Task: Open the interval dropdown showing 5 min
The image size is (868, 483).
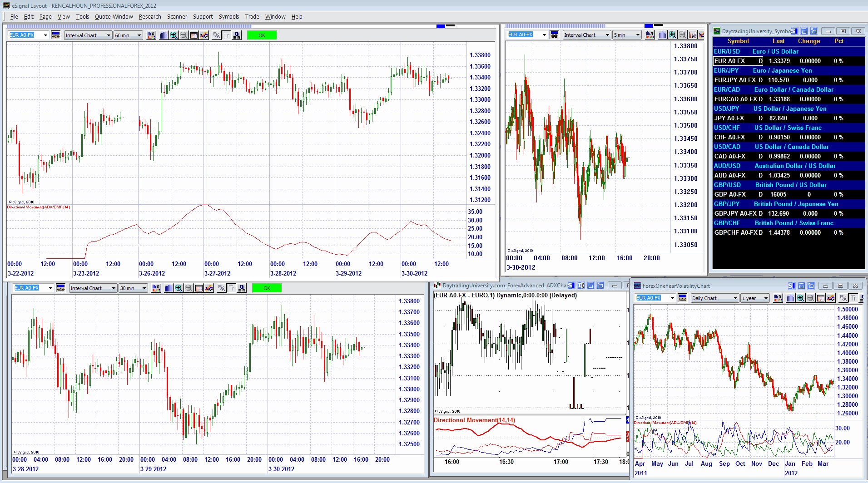Action: (627, 35)
